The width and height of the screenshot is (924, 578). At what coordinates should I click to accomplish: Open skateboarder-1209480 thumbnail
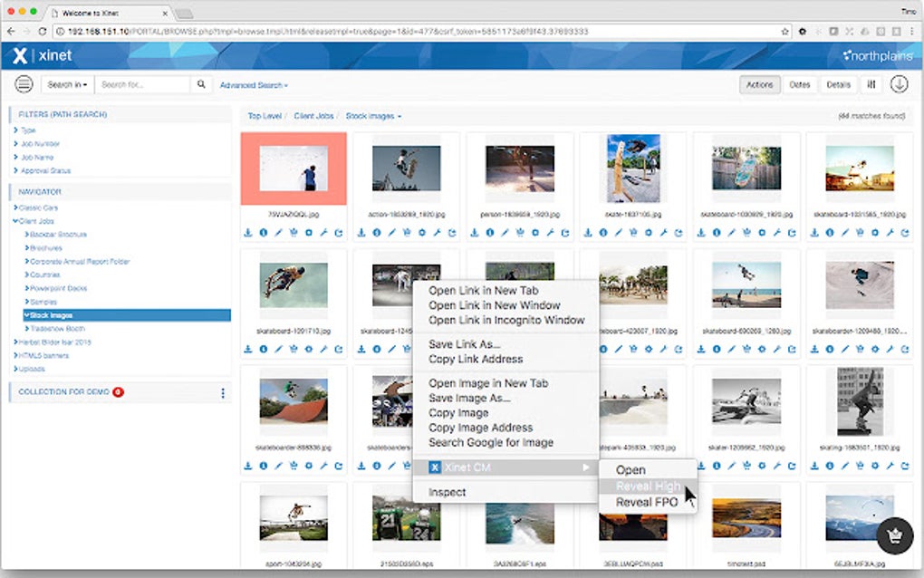859,285
